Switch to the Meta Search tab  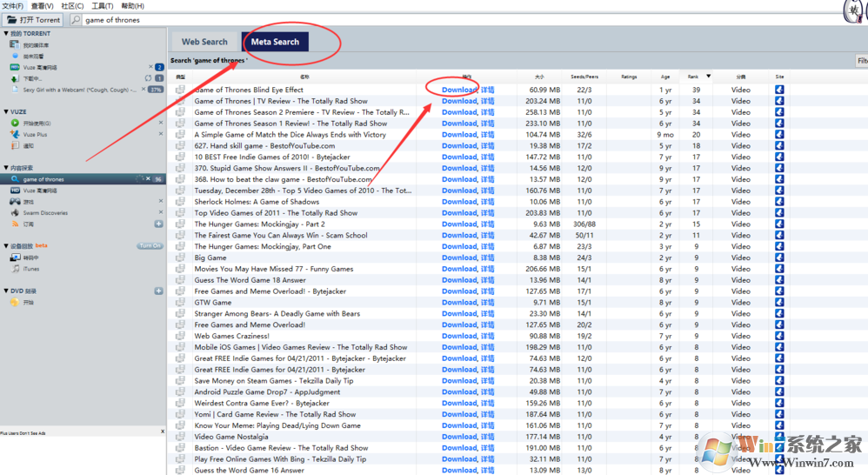click(x=275, y=42)
